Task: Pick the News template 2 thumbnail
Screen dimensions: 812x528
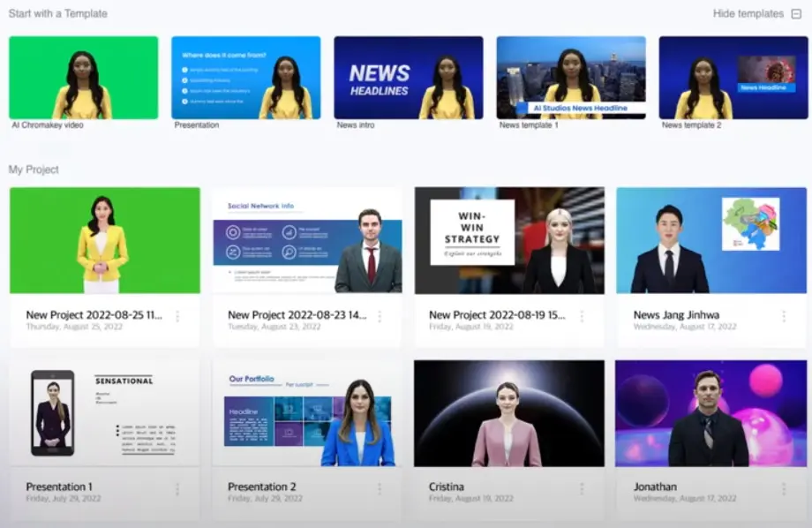Action: [733, 78]
